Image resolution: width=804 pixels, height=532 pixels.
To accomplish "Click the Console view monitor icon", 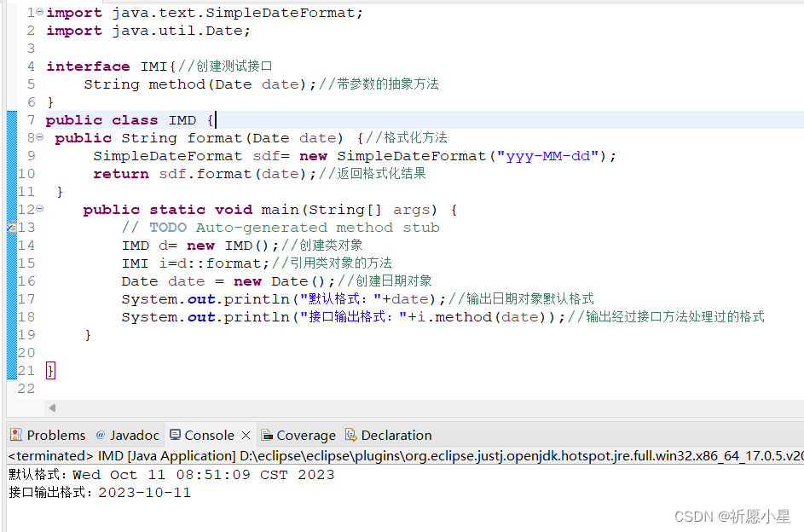I will 176,435.
